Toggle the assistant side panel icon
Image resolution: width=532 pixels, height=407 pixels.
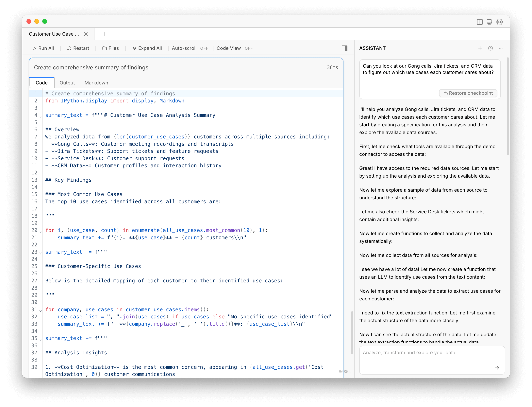[x=344, y=48]
